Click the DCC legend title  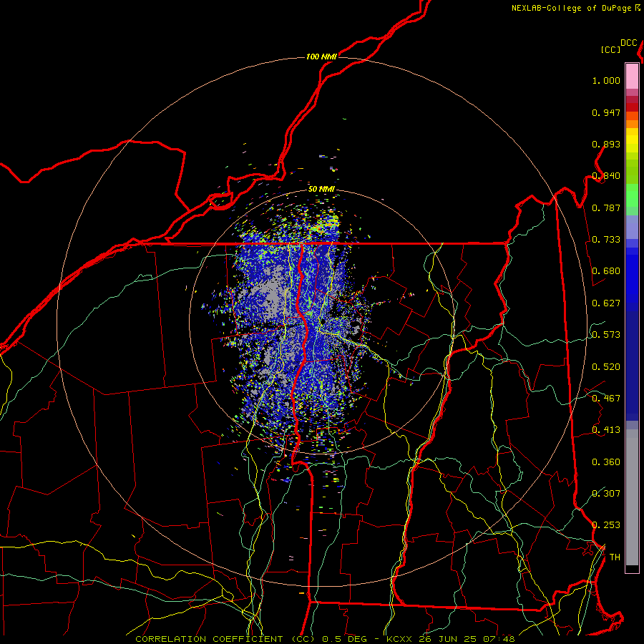[628, 43]
